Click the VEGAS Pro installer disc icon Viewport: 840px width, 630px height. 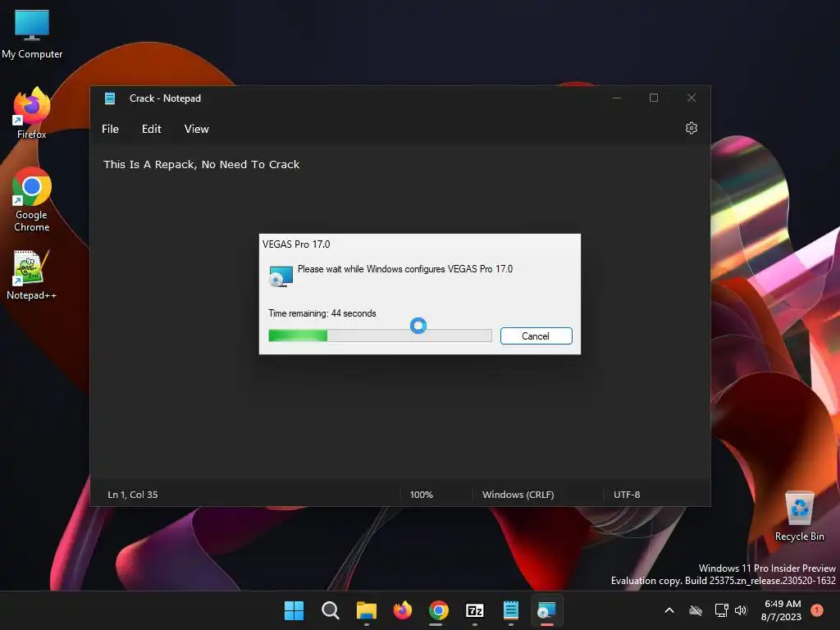pos(281,276)
